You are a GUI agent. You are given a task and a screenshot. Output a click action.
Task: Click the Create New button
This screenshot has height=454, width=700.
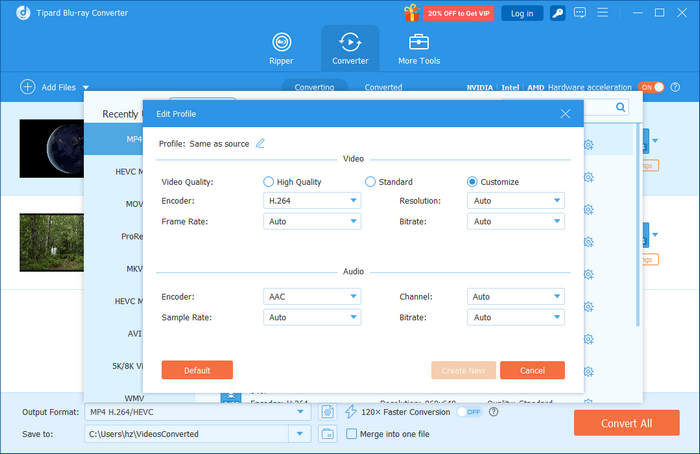(x=463, y=370)
